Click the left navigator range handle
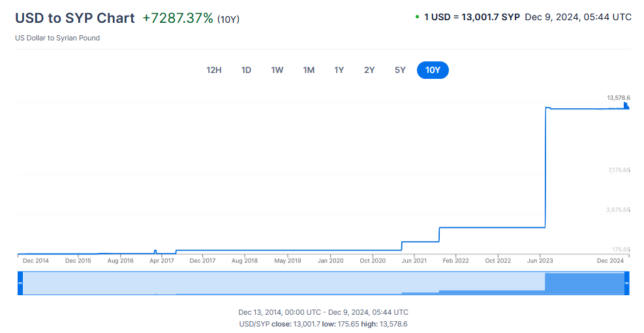Screen dimensions: 644x333 [x=20, y=283]
